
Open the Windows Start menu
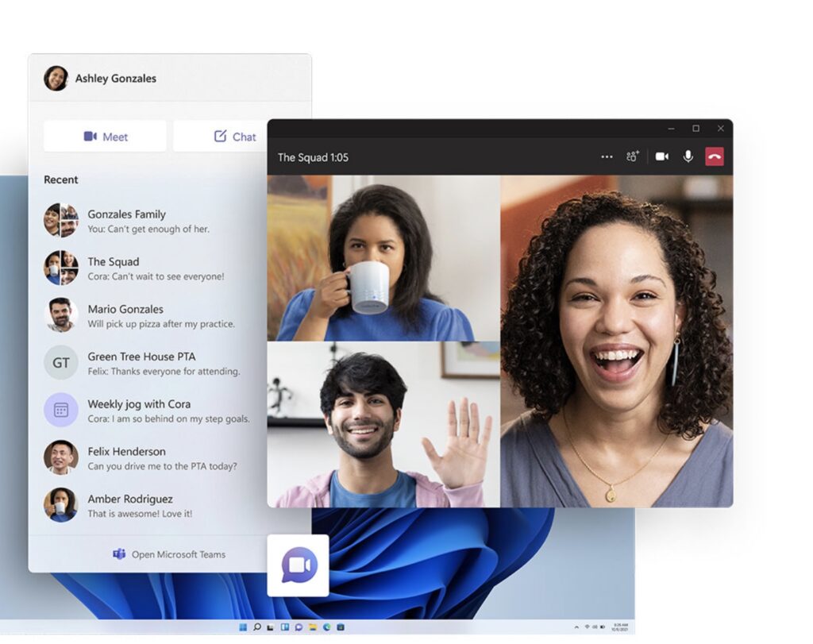(x=243, y=627)
